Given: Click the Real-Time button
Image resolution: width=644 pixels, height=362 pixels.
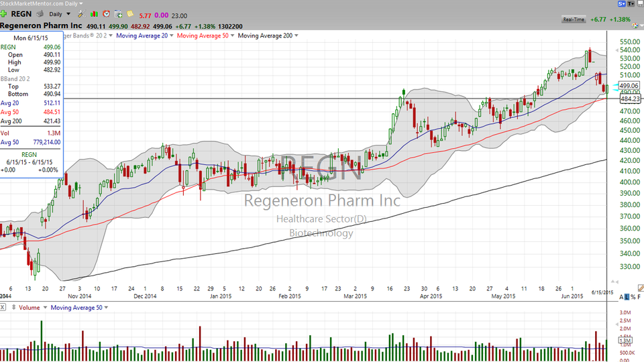Looking at the screenshot, I should pos(574,19).
